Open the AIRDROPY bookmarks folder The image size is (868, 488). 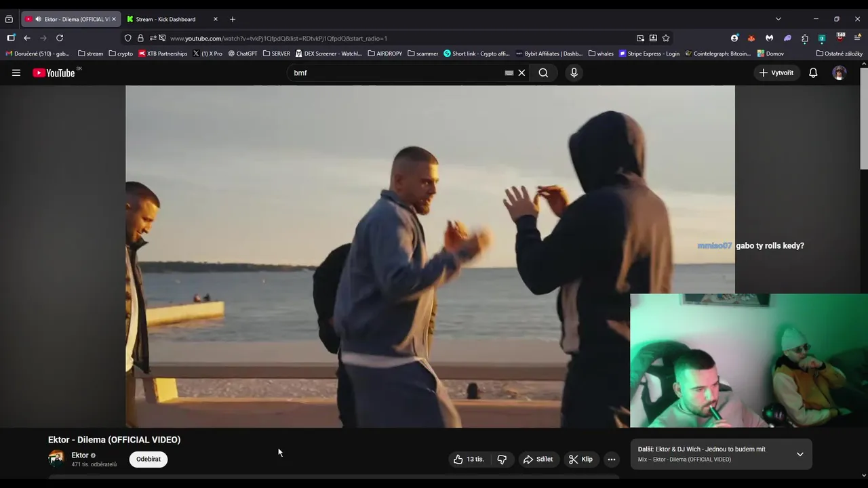click(x=385, y=54)
